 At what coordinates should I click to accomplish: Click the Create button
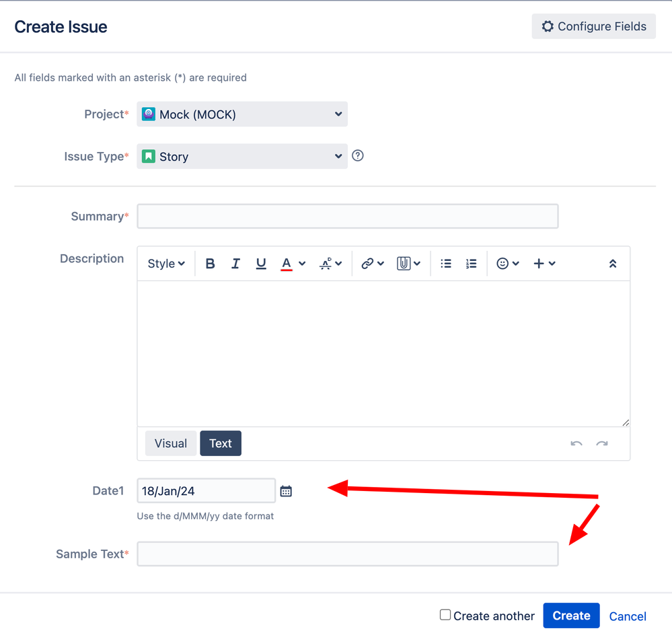click(x=571, y=615)
